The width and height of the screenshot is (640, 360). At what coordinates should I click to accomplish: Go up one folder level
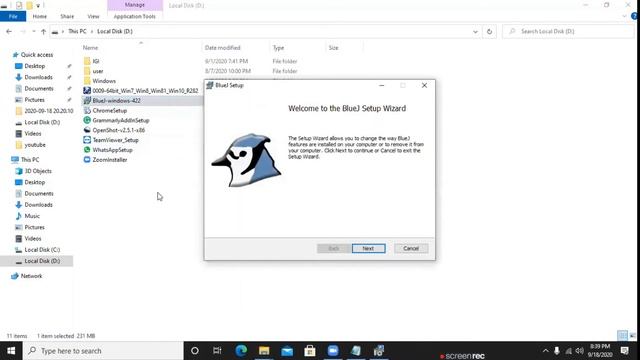click(43, 31)
